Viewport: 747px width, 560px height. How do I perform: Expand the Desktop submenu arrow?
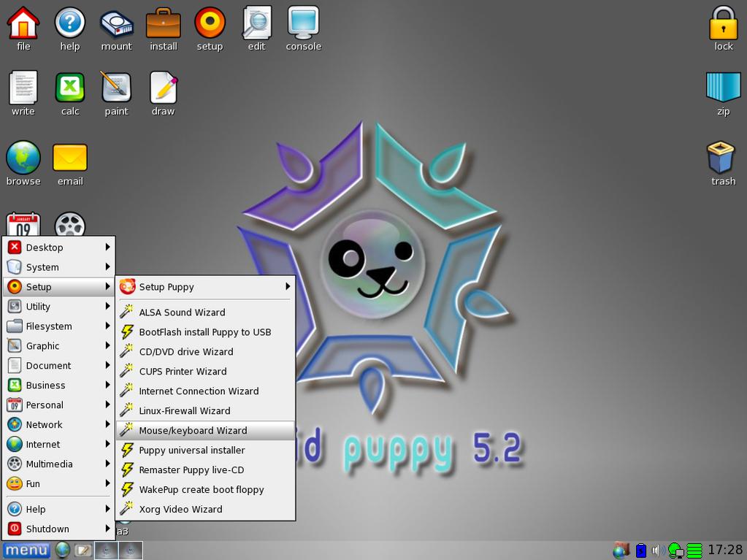click(x=107, y=247)
